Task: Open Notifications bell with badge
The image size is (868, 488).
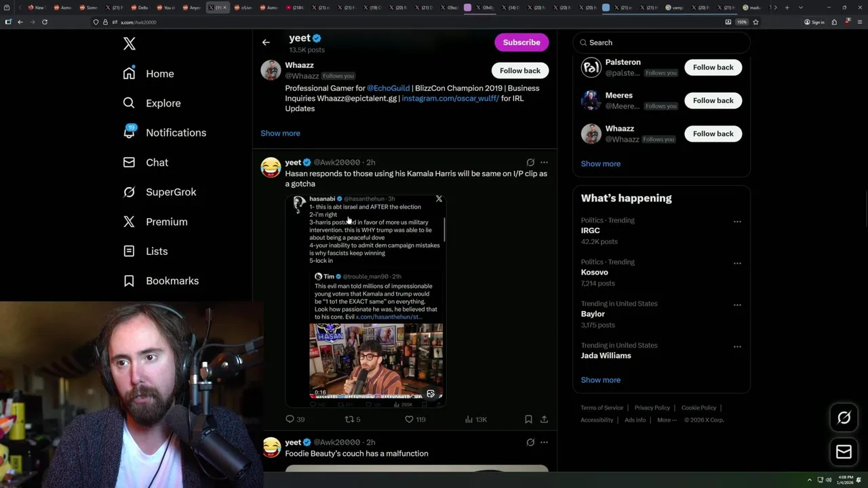Action: (129, 132)
